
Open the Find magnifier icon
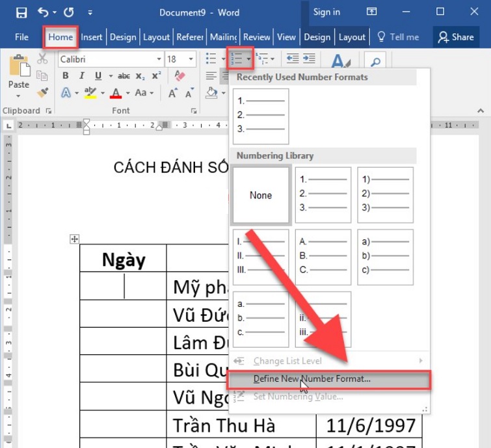[x=376, y=62]
